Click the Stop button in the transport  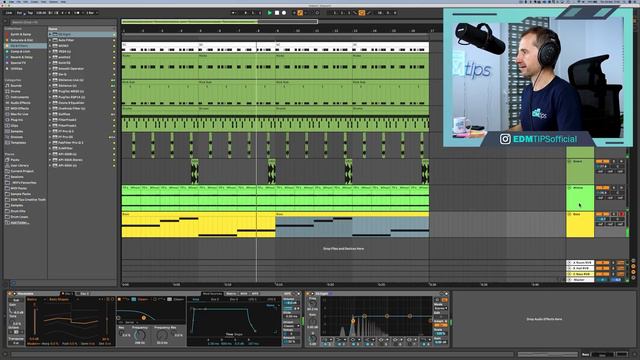click(x=277, y=13)
